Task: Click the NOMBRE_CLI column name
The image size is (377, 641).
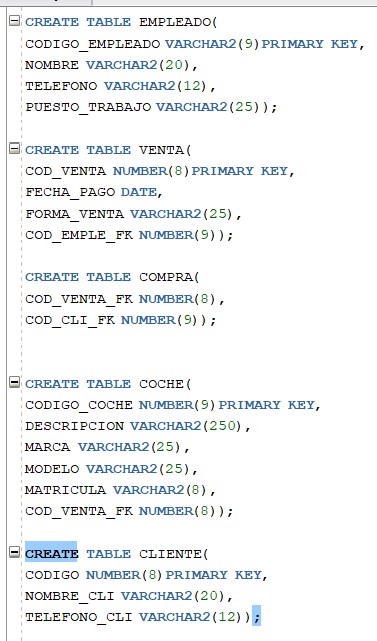Action: 70,596
